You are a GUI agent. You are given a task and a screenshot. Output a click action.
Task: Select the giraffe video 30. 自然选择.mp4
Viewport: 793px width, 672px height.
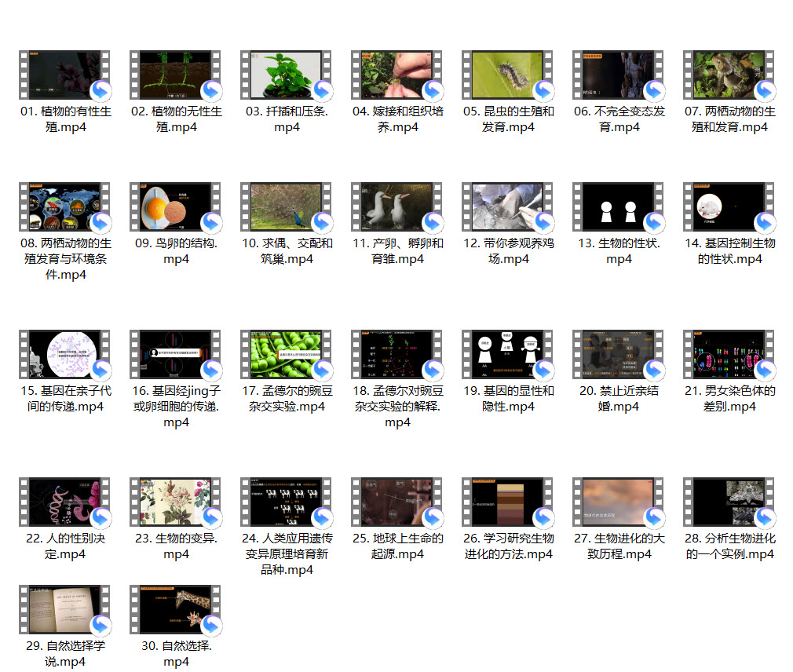[x=176, y=609]
